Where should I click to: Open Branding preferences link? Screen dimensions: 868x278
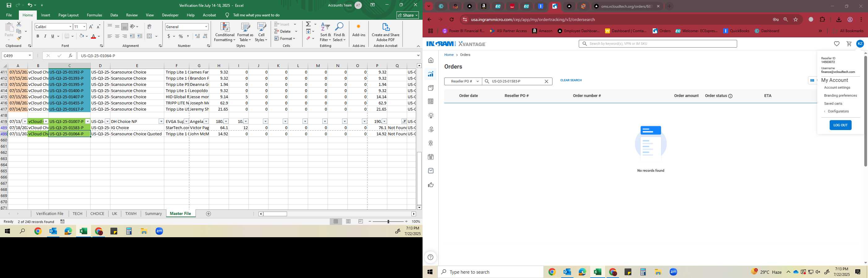click(x=840, y=95)
